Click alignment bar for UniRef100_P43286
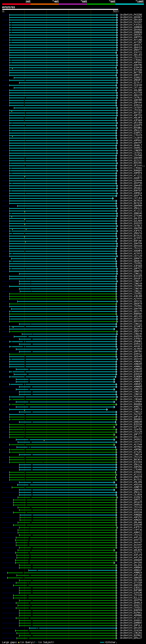 click(x=63, y=15)
